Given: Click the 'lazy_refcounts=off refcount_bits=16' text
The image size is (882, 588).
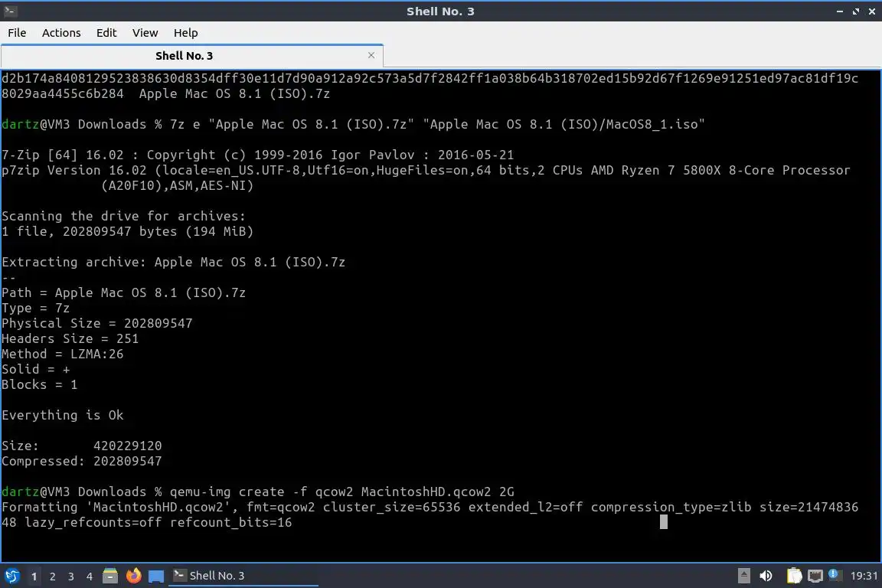Looking at the screenshot, I should pos(158,523).
